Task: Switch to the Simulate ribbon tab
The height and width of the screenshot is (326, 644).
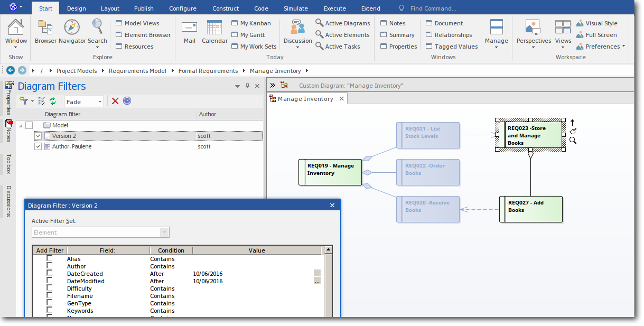Action: point(295,8)
